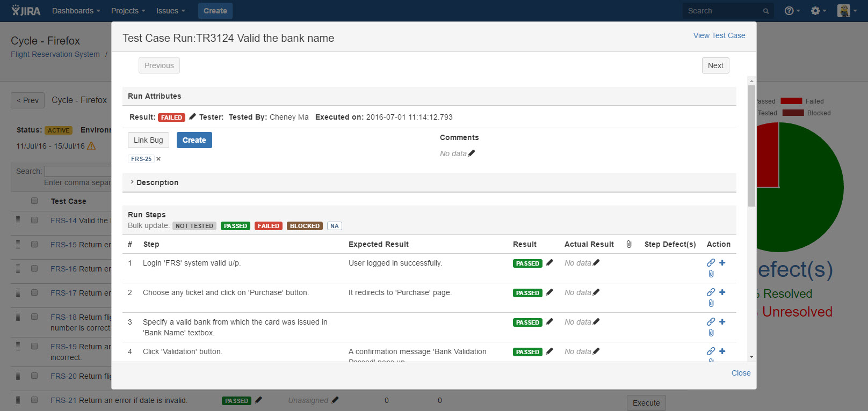Edit Comments using the pencil icon

472,153
